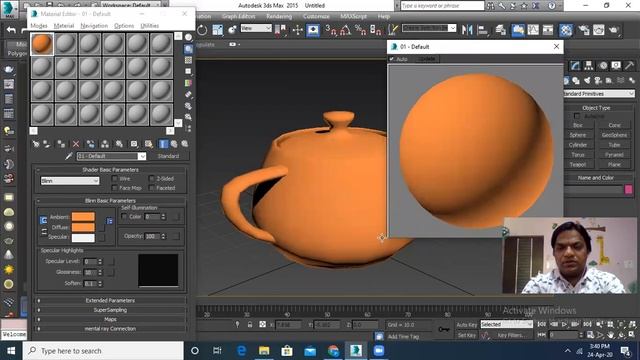The width and height of the screenshot is (640, 360).
Task: Open the Selected key filter dropdown
Action: tap(507, 324)
